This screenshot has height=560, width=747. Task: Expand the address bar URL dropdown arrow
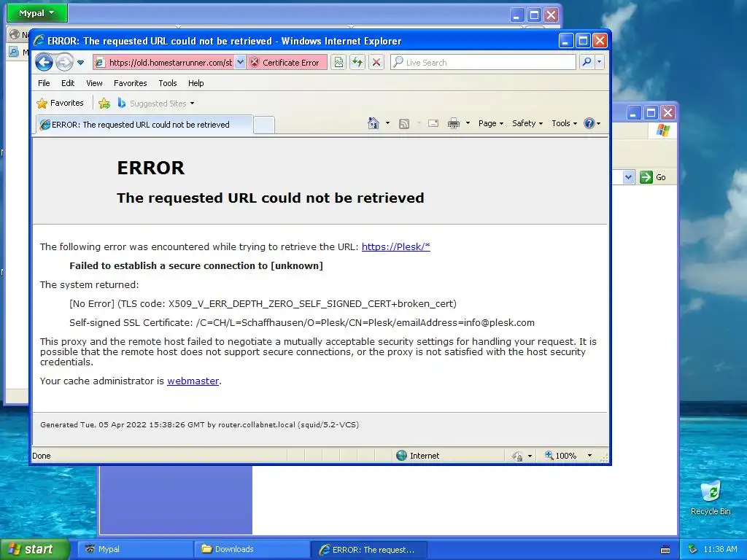pyautogui.click(x=240, y=63)
